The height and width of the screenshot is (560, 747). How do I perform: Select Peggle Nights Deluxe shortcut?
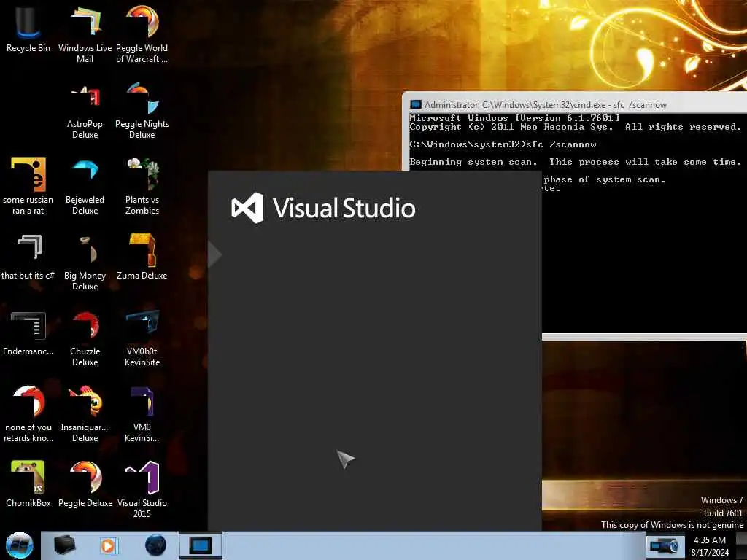142,111
